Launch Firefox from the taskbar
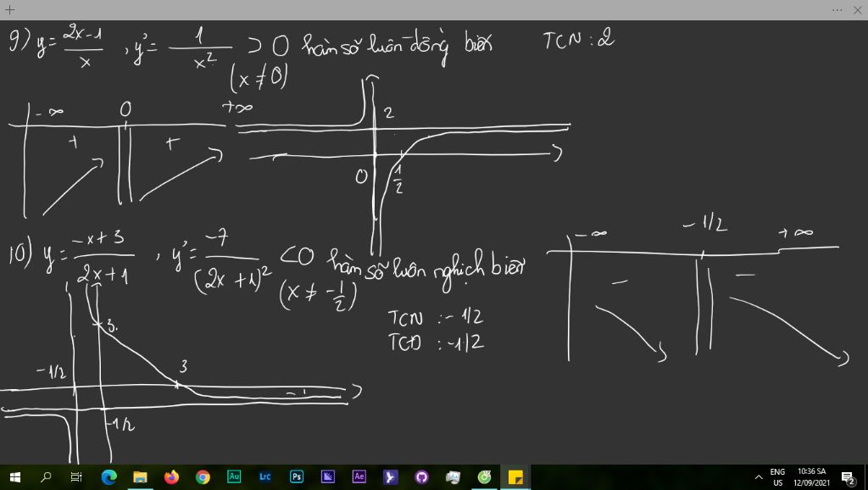Viewport: 868px width, 490px height. pyautogui.click(x=171, y=476)
